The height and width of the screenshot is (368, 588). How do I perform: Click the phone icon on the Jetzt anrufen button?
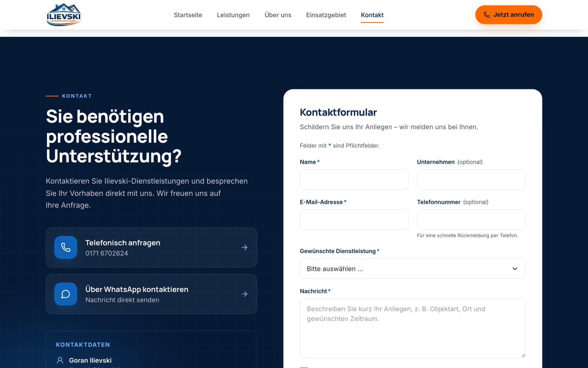click(487, 15)
